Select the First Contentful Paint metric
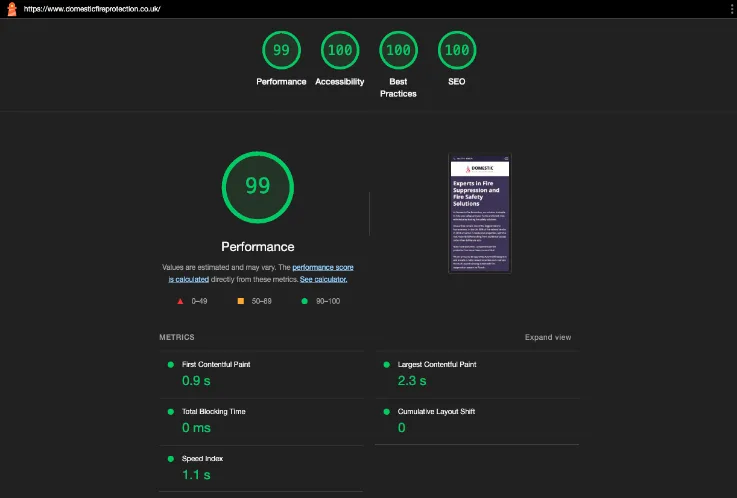 pyautogui.click(x=261, y=374)
